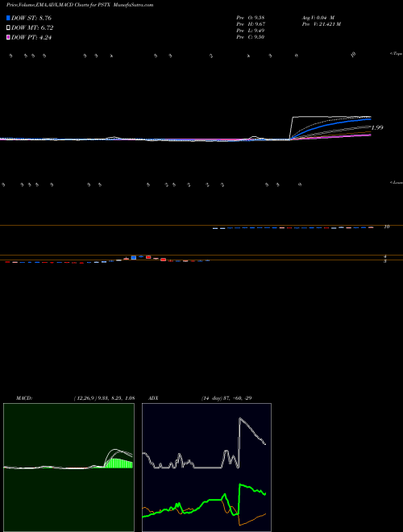Click the 10 price axis label
Screen dimensions: 403x532
click(x=387, y=227)
